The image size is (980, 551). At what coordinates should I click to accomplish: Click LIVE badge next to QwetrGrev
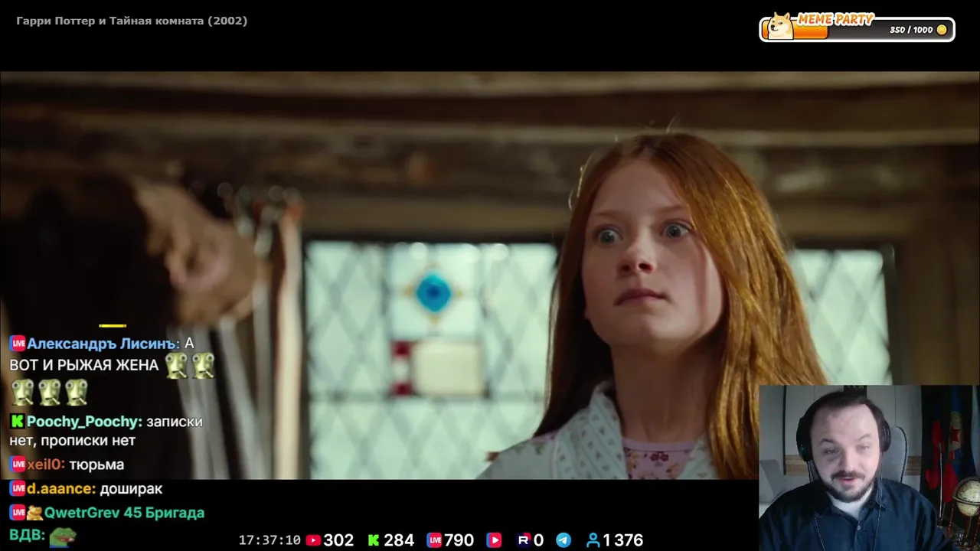tap(18, 513)
